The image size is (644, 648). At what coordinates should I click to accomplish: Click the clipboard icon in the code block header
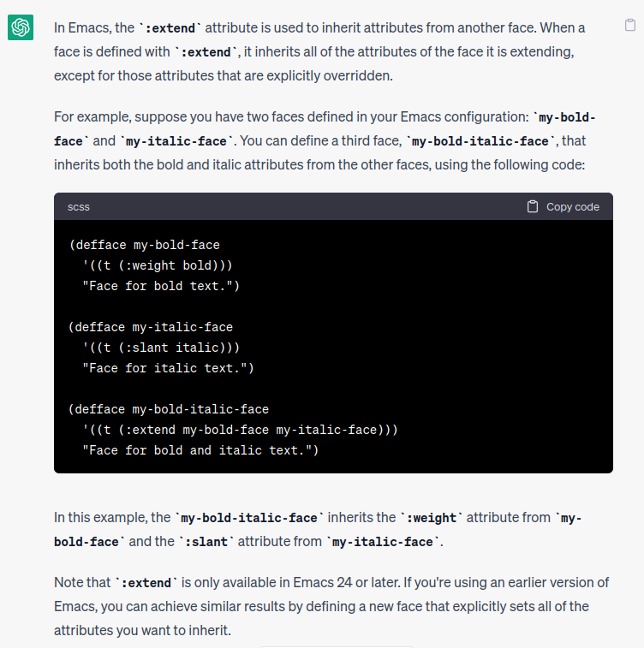[x=533, y=206]
